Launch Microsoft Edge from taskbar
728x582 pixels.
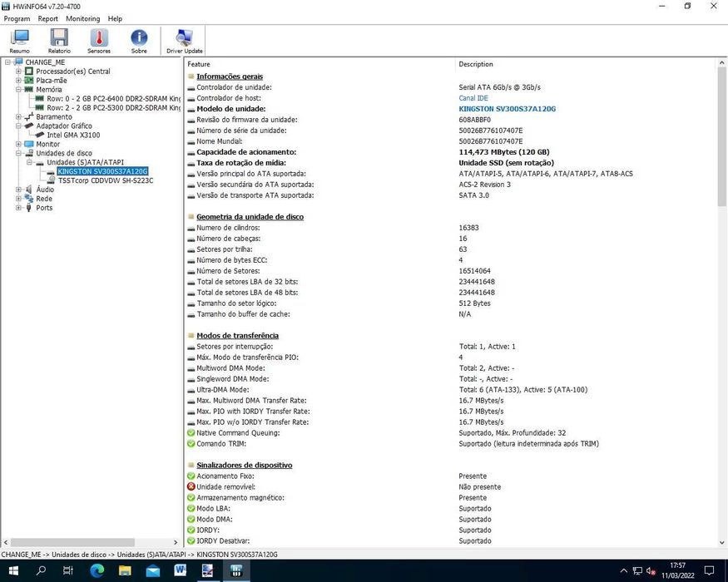[x=97, y=570]
